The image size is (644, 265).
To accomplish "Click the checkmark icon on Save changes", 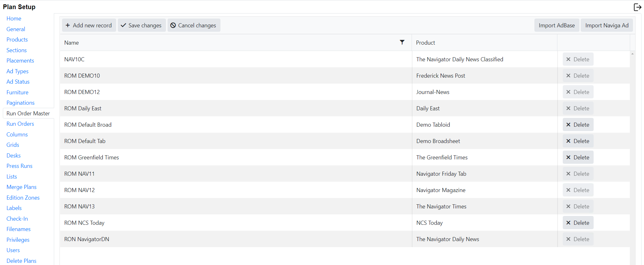I will [123, 25].
